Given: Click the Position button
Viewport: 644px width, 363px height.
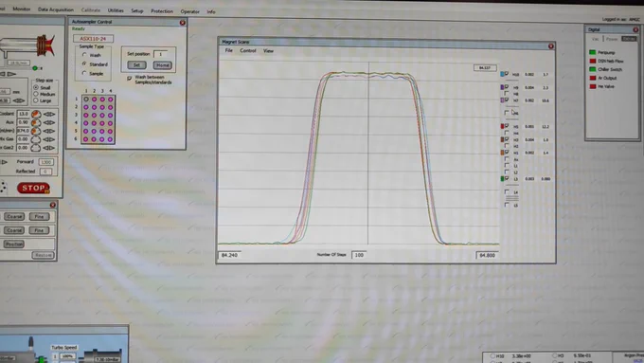Looking at the screenshot, I should coord(14,244).
